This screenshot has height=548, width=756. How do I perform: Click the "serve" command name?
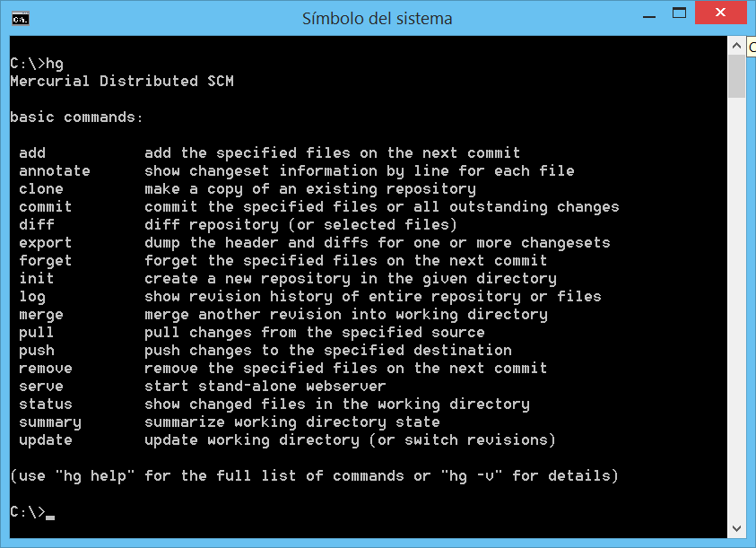41,387
